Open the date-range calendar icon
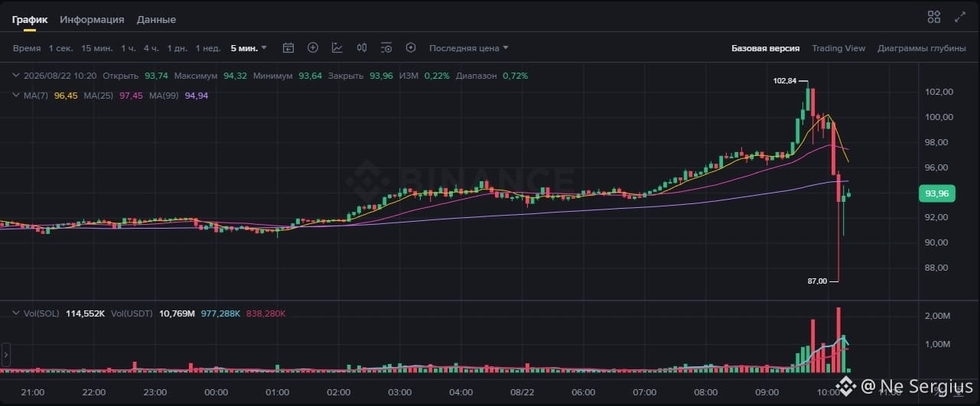980x406 pixels. 288,47
